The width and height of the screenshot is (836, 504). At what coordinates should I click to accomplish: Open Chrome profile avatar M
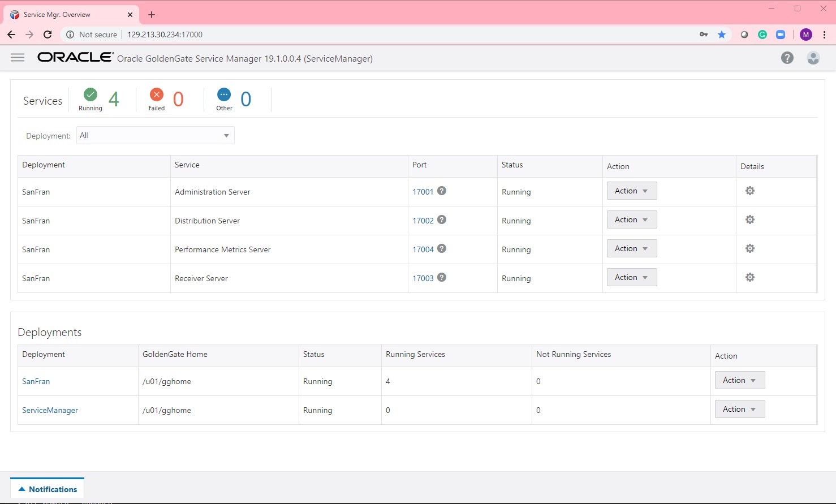click(x=806, y=35)
